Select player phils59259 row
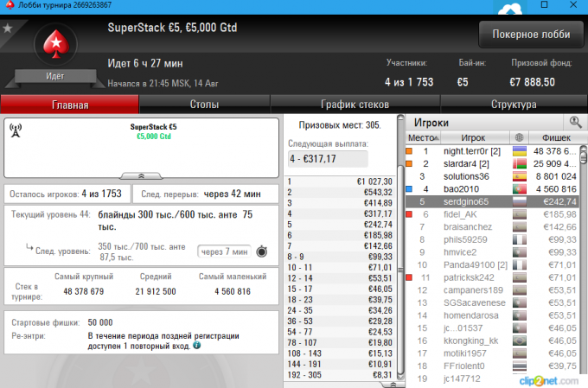The height and width of the screenshot is (388, 588). pos(492,239)
